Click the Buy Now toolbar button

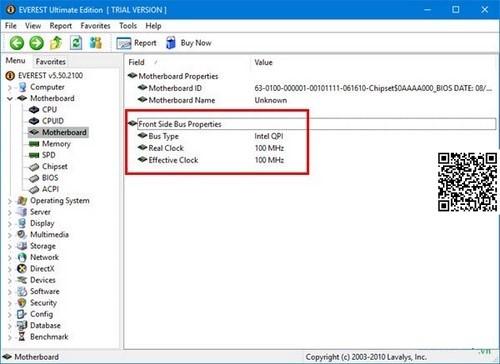(188, 43)
